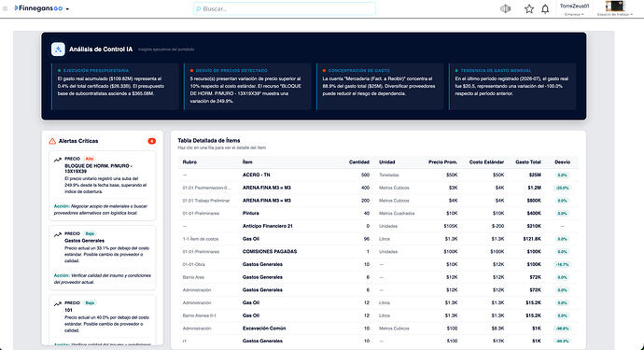644x350 pixels.
Task: Open notifications bell
Action: pos(545,8)
